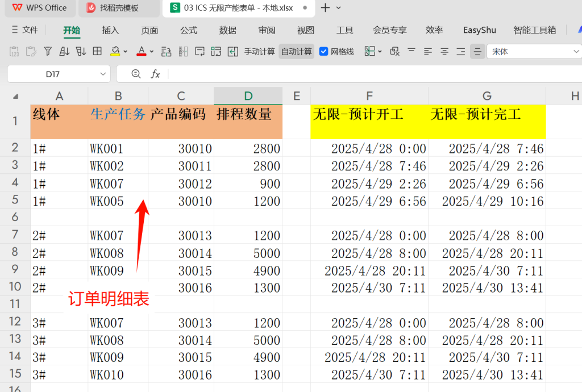This screenshot has height=392, width=582.
Task: Open the 智能工具箱 tab
Action: 535,30
